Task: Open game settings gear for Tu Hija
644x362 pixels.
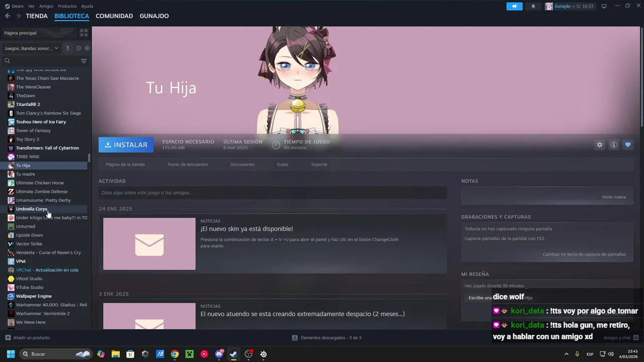Action: (599, 145)
